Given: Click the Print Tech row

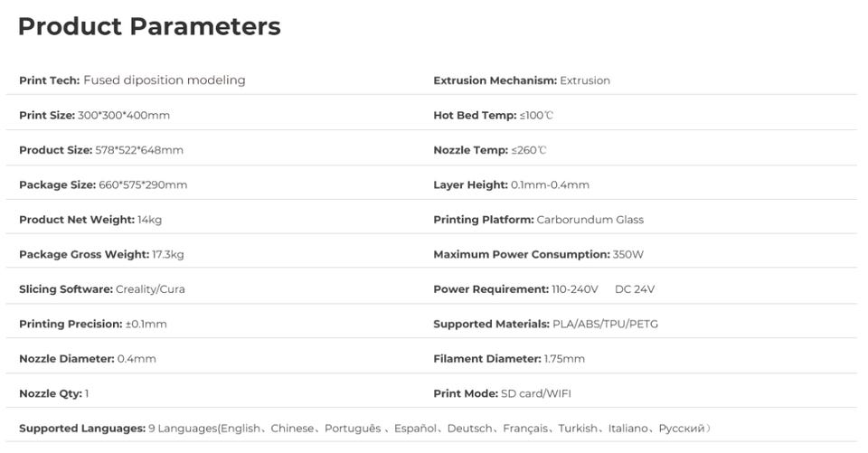Looking at the screenshot, I should [x=132, y=80].
